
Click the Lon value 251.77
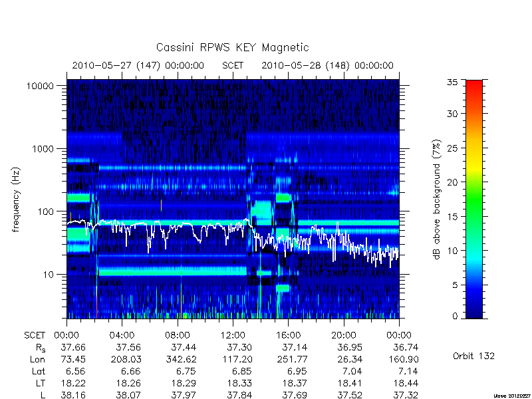coord(292,359)
